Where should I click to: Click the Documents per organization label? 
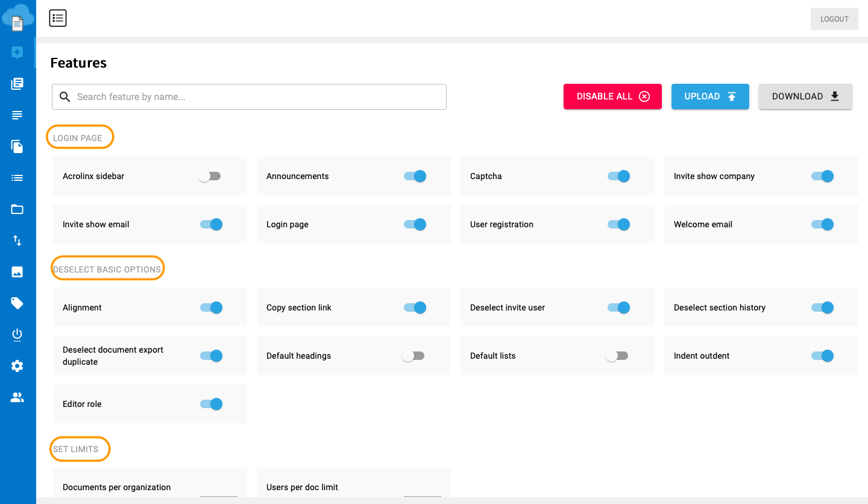tap(117, 487)
